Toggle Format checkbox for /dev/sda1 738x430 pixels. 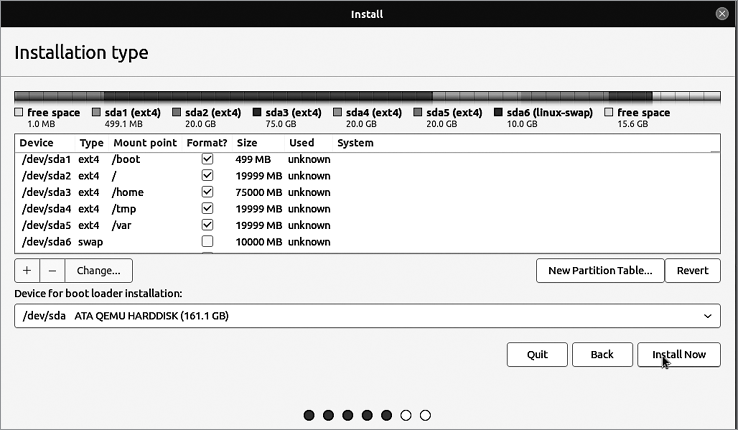(207, 159)
